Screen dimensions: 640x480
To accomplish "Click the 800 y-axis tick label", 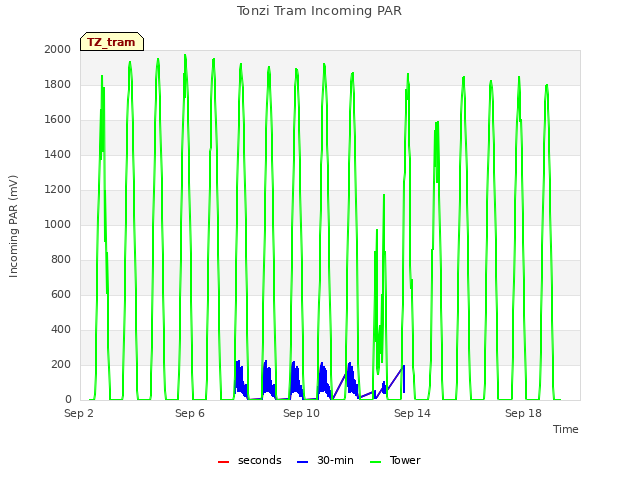I will point(61,260).
